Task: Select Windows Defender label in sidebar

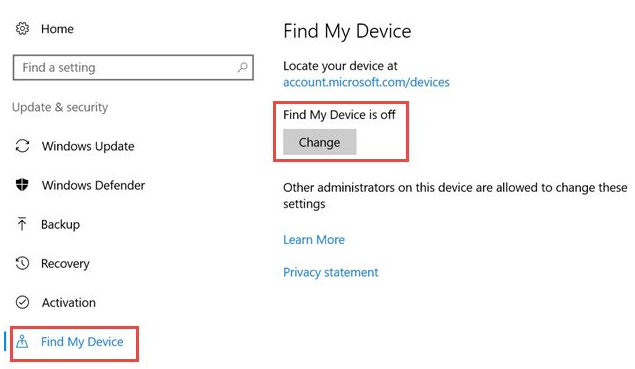Action: (x=93, y=185)
